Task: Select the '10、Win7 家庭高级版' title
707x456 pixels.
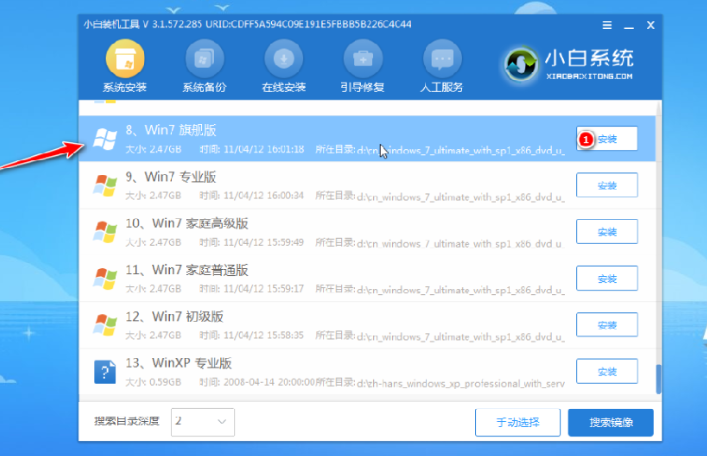Action: coord(187,223)
